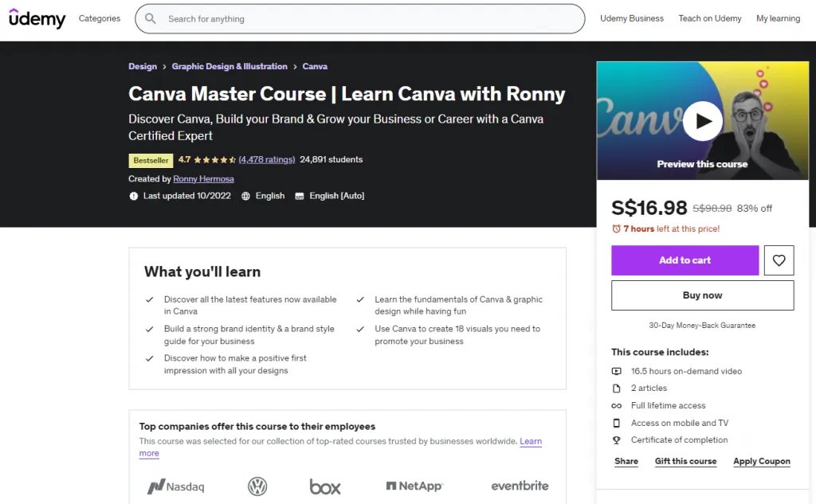The height and width of the screenshot is (504, 816).
Task: Play the course preview video
Action: pyautogui.click(x=702, y=121)
